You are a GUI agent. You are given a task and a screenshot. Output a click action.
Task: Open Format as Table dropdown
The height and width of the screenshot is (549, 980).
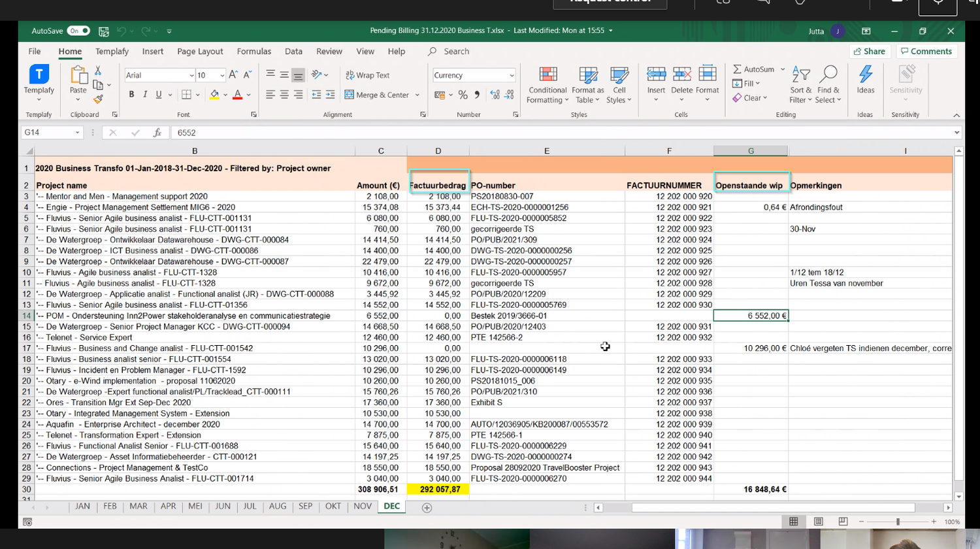coord(588,85)
